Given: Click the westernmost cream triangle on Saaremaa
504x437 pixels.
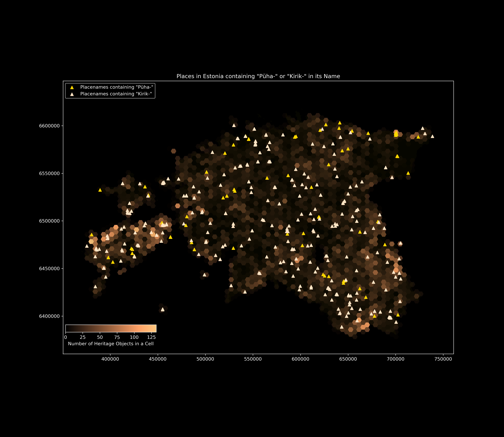Looking at the screenshot, I should (87, 246).
